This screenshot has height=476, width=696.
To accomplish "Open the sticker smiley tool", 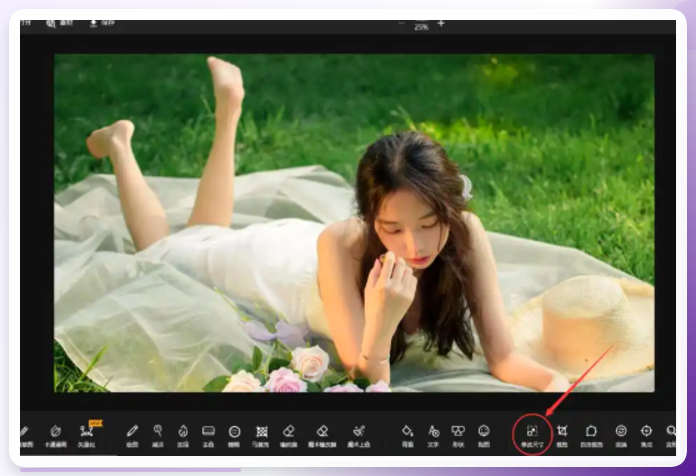I will click(x=484, y=436).
